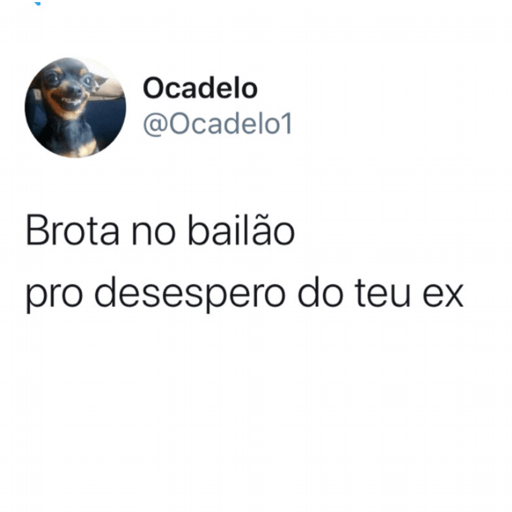Image resolution: width=512 pixels, height=512 pixels.
Task: Click the word "bailão" in the tweet
Action: (241, 230)
